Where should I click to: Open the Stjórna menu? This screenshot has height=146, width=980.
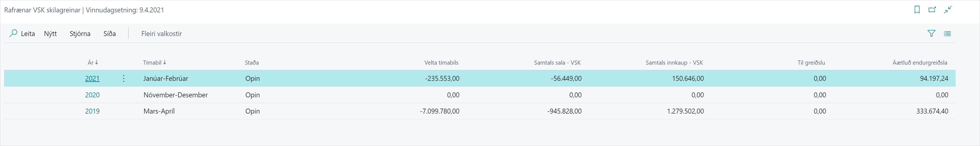(x=80, y=34)
